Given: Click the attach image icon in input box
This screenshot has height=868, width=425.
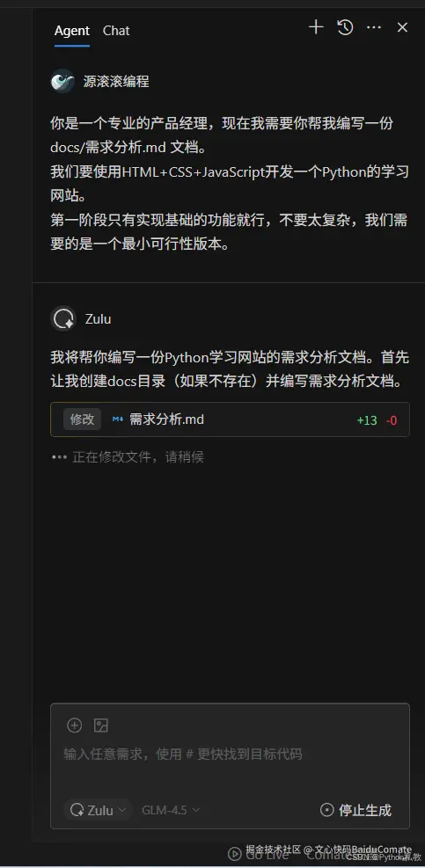Looking at the screenshot, I should click(101, 726).
